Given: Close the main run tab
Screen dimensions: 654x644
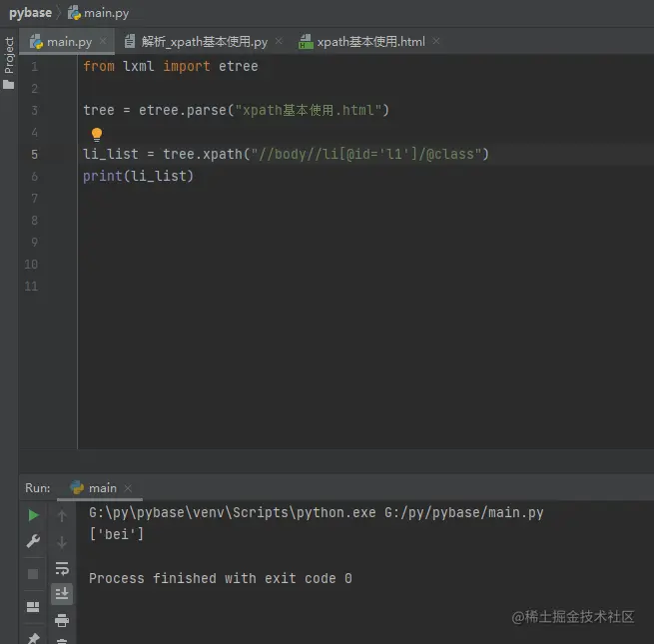Looking at the screenshot, I should 128,488.
